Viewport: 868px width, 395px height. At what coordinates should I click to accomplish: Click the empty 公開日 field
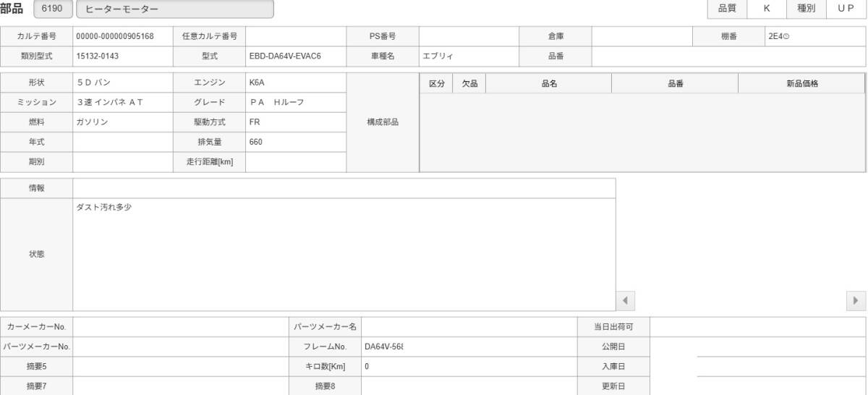(757, 347)
